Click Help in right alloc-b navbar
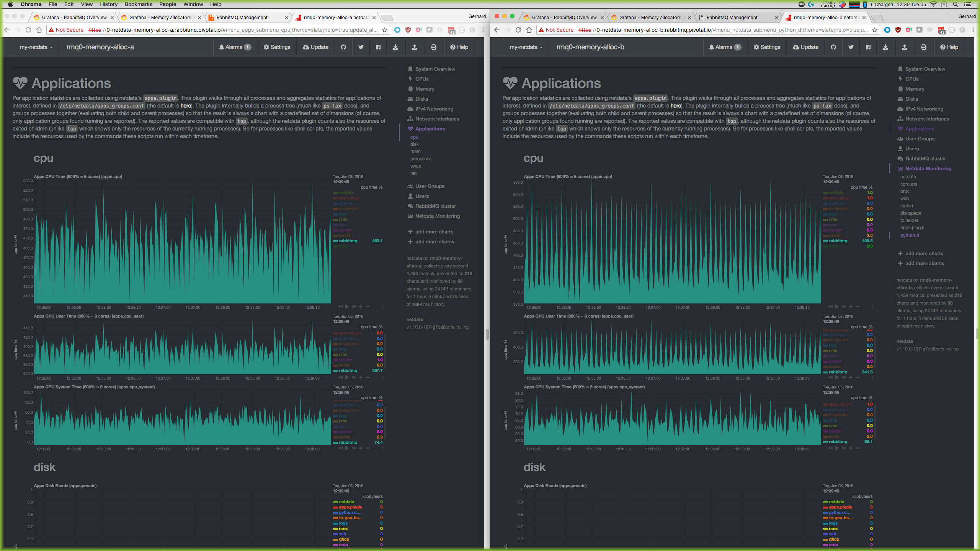Viewport: 980px width, 551px height. [x=949, y=47]
